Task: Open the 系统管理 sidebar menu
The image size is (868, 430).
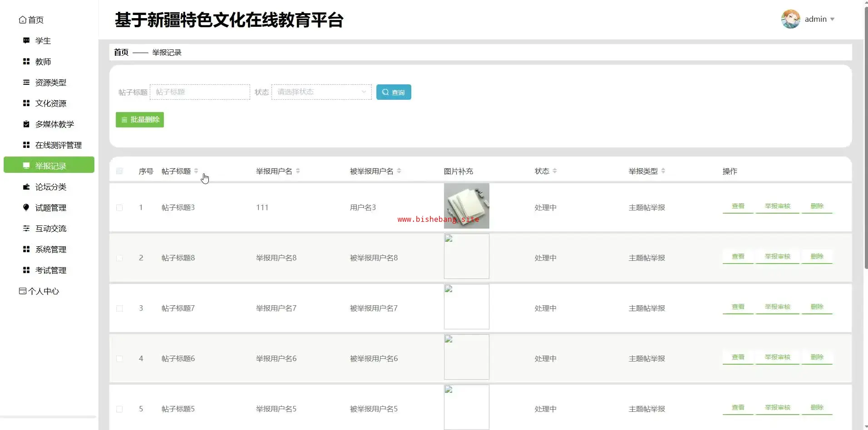Action: click(x=49, y=249)
